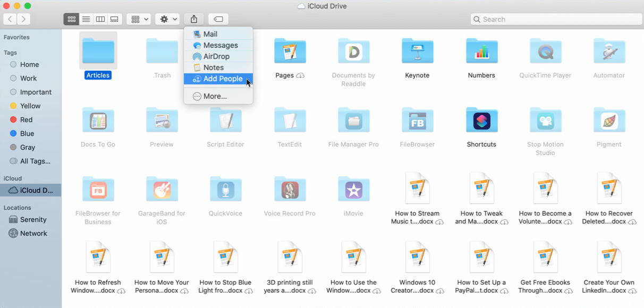Open the Script Editor folder
Screen dimensions: 644x308
tap(226, 120)
